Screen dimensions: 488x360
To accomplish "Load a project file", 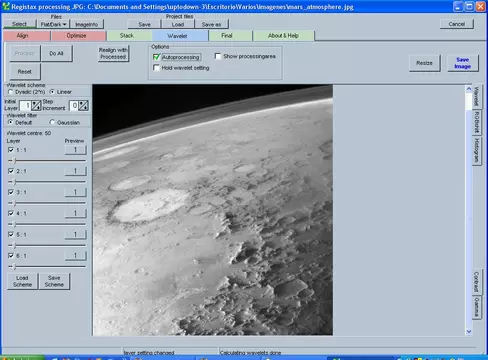I will click(178, 24).
